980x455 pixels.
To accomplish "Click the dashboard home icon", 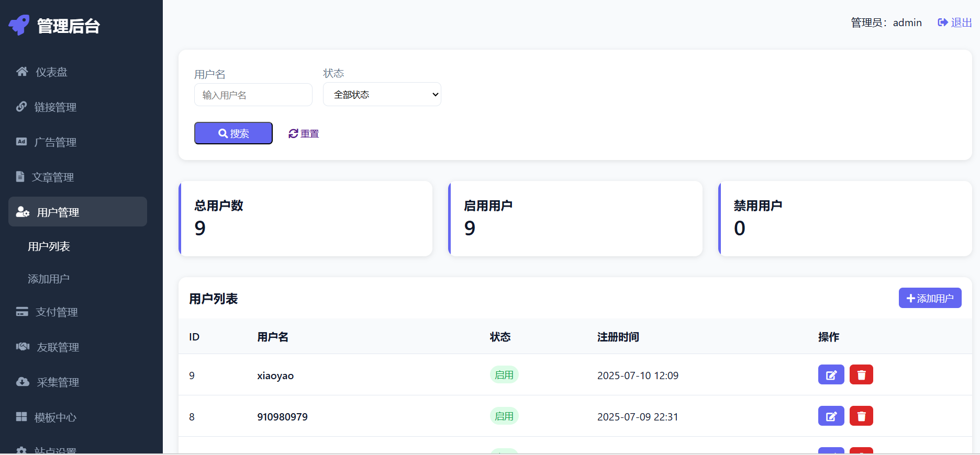I will click(x=22, y=72).
